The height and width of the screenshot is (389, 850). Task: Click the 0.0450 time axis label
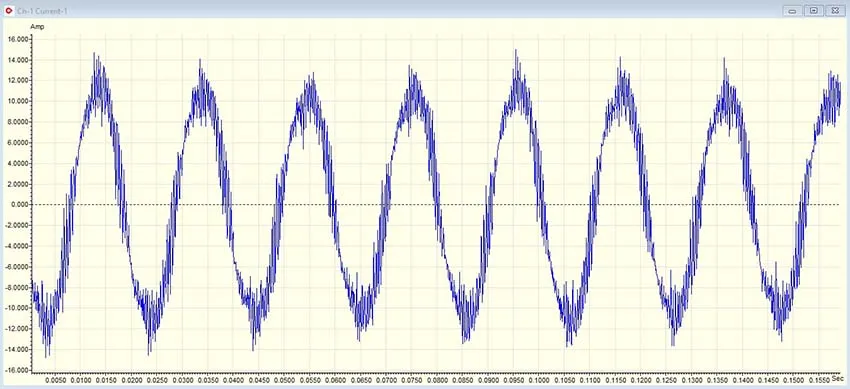tap(260, 381)
